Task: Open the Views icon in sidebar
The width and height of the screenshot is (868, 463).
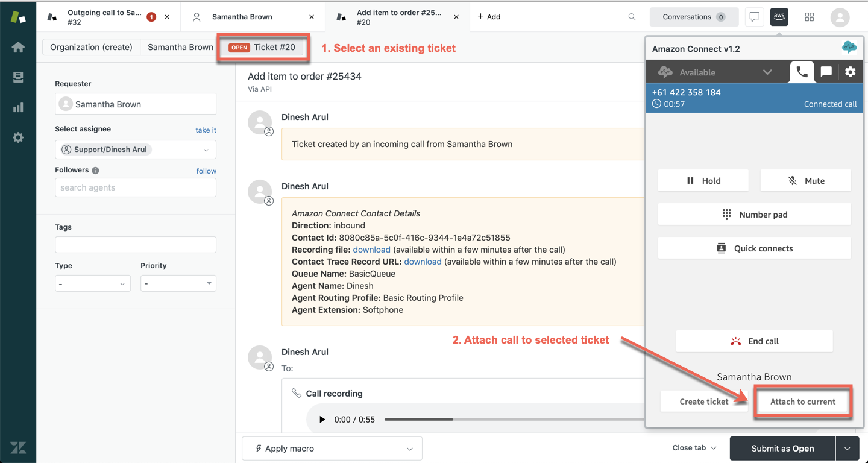Action: pyautogui.click(x=18, y=77)
